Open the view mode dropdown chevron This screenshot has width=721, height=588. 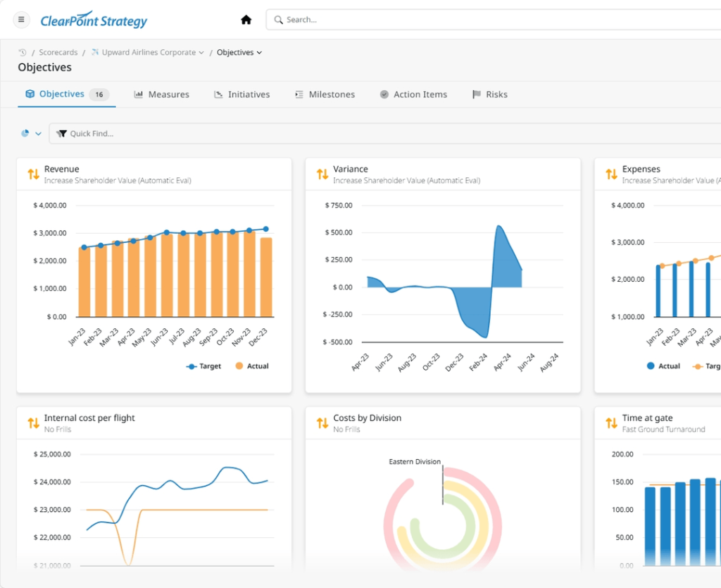(38, 134)
